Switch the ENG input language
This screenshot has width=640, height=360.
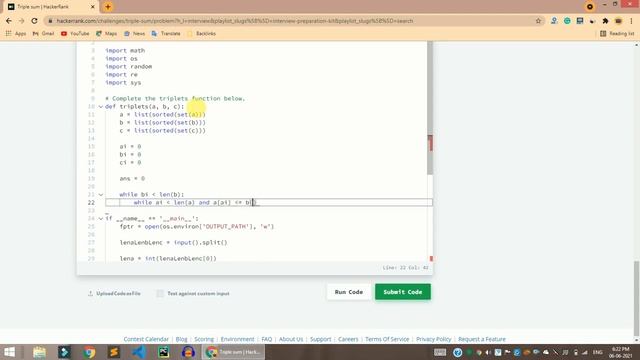598,352
